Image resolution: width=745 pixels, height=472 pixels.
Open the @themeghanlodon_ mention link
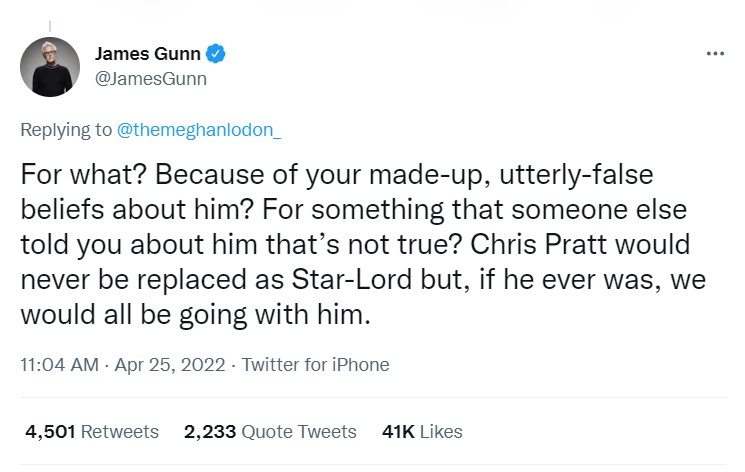click(199, 130)
